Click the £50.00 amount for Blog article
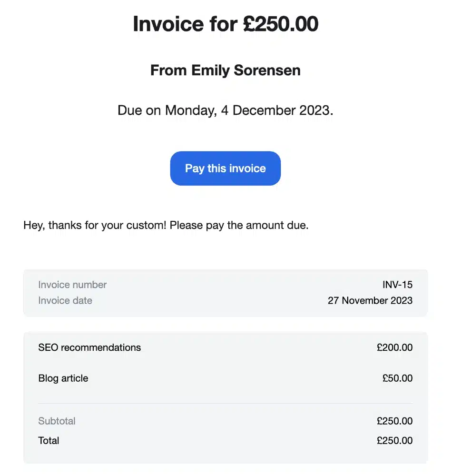Screen dimensions: 452x476 point(398,378)
